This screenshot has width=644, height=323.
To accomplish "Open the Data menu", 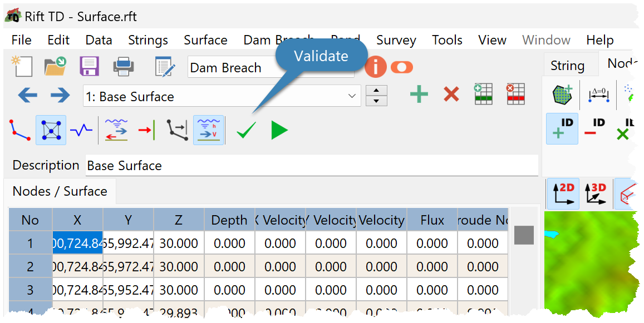I will (x=99, y=40).
